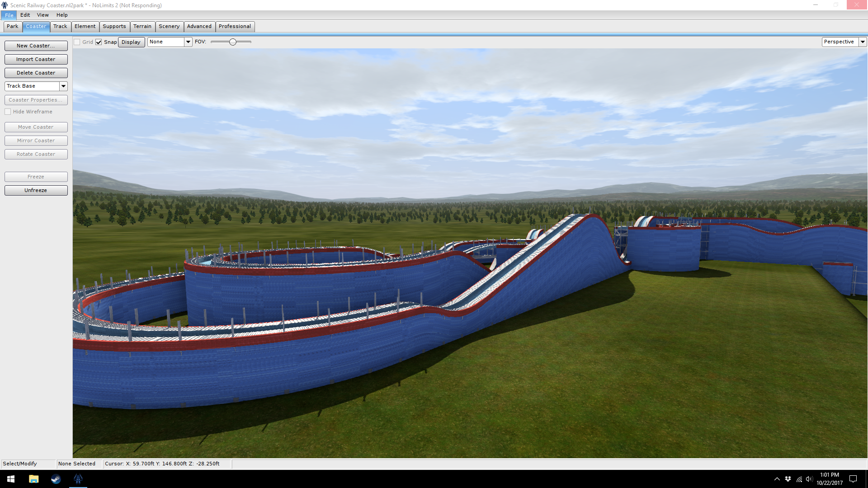Click the New Coaster button
The width and height of the screenshot is (868, 488).
[36, 46]
